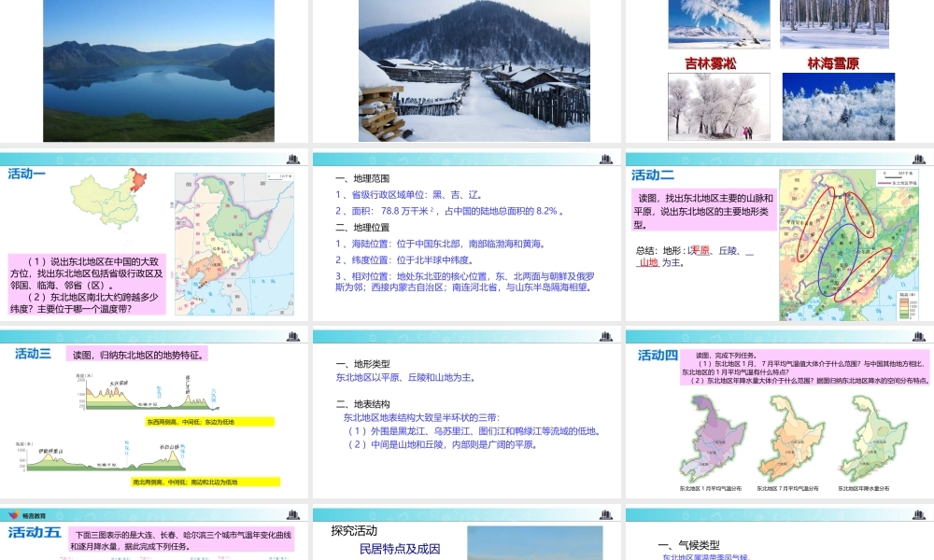Click the yellow 南北两侧高 caption
The height and width of the screenshot is (560, 934).
click(205, 482)
